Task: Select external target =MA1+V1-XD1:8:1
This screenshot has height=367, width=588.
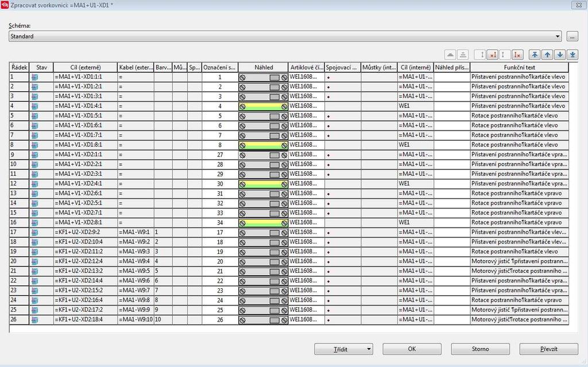Action: (86, 145)
